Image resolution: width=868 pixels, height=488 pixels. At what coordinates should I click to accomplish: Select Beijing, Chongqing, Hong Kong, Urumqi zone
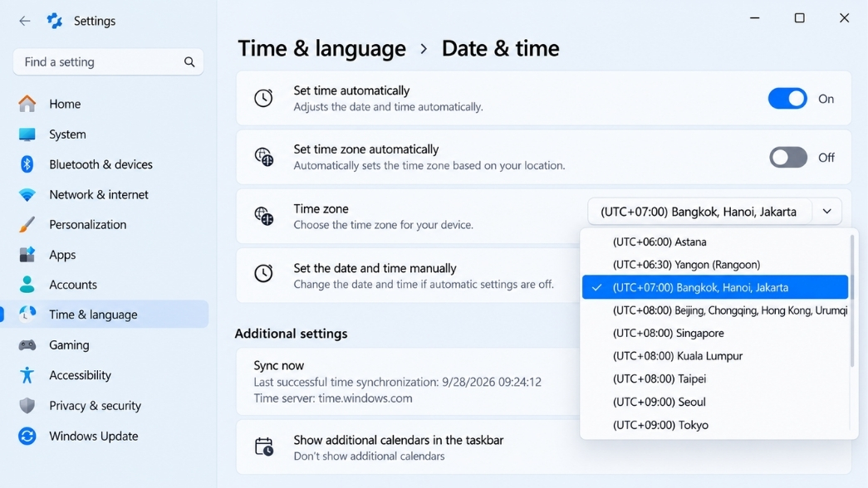[714, 310]
